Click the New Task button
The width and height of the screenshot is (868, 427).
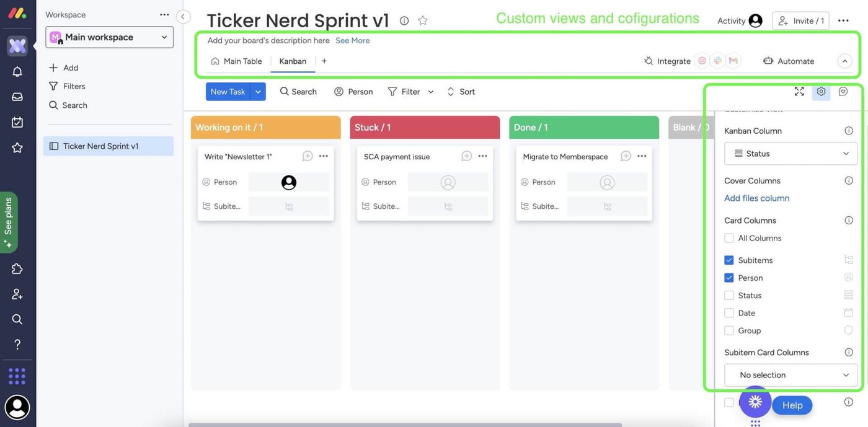click(228, 92)
